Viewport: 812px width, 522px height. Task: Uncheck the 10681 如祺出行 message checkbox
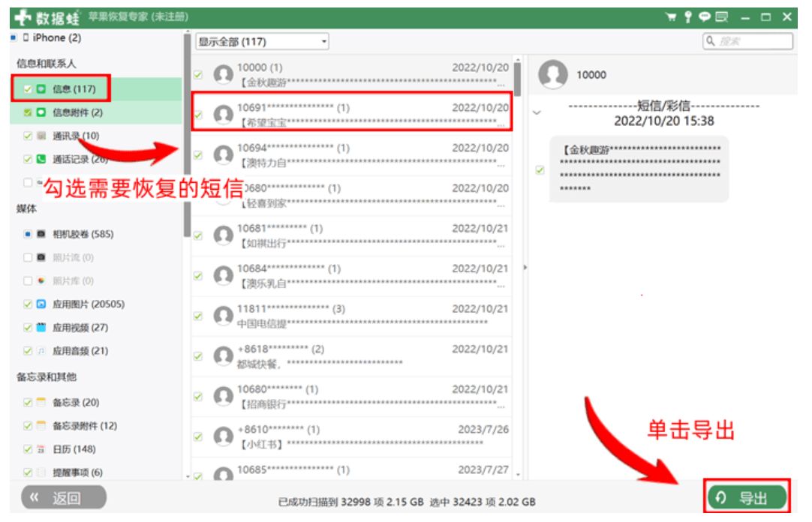(198, 236)
